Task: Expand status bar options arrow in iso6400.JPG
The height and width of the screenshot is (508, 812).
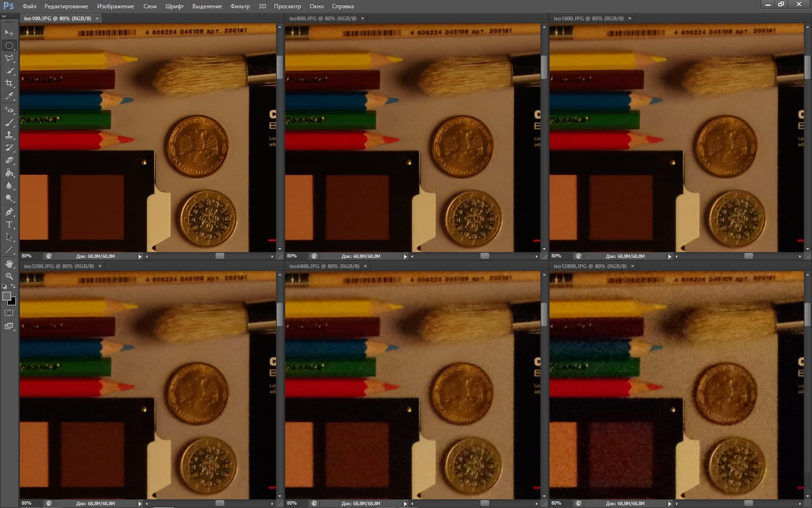Action: tap(406, 504)
